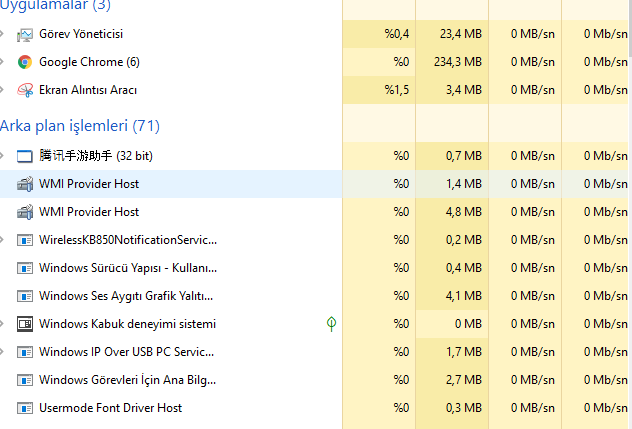This screenshot has width=632, height=429.
Task: Select the WMI Provider Host name with 4,8 MB
Action: pyautogui.click(x=89, y=212)
